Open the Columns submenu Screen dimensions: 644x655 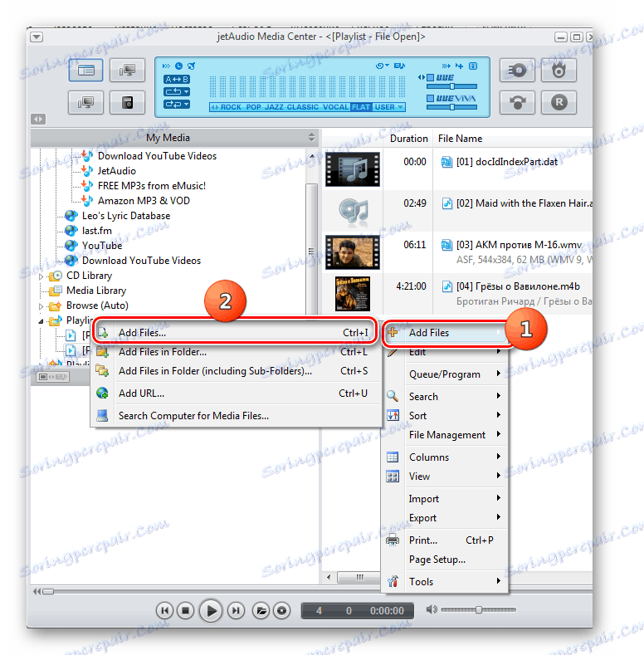pos(445,457)
